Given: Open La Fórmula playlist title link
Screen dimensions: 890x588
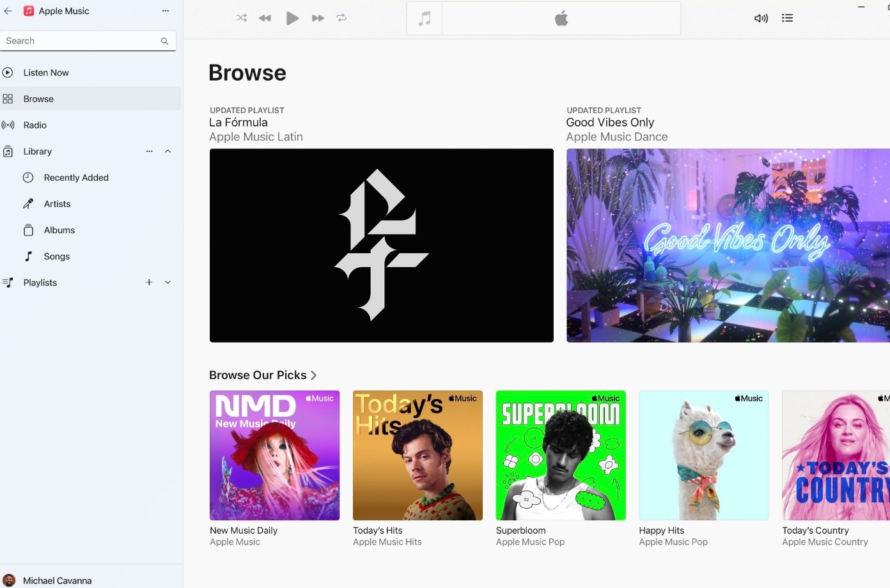Looking at the screenshot, I should tap(238, 122).
